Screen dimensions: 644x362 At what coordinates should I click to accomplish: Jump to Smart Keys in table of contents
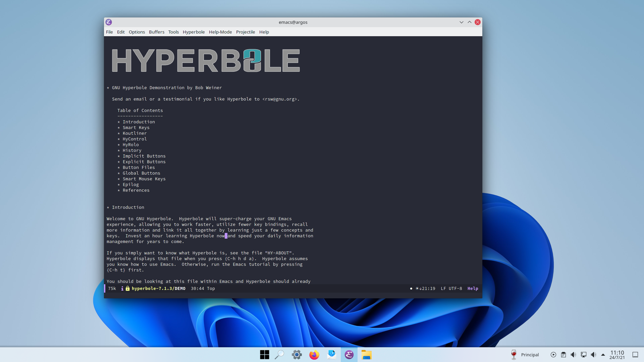[136, 128]
